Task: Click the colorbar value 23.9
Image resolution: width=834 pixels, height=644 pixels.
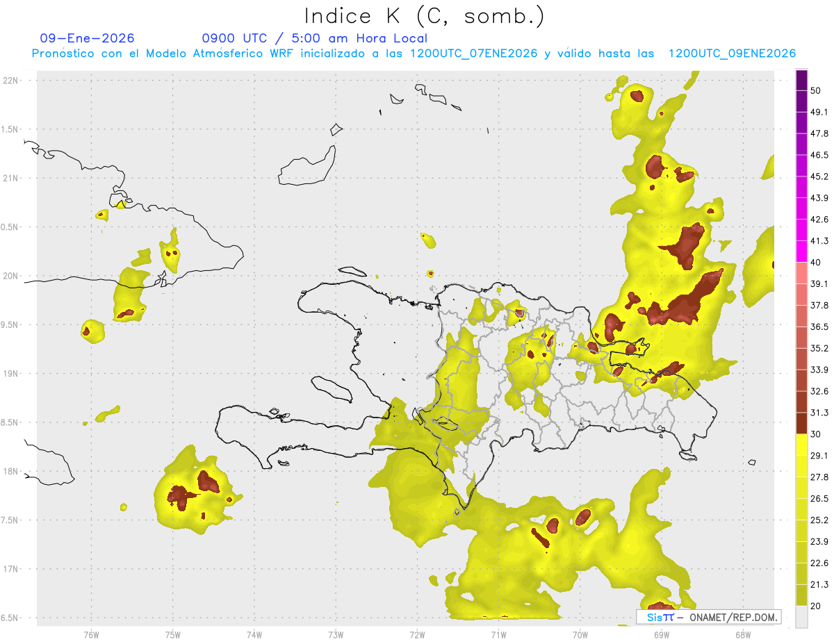Action: pyautogui.click(x=819, y=542)
